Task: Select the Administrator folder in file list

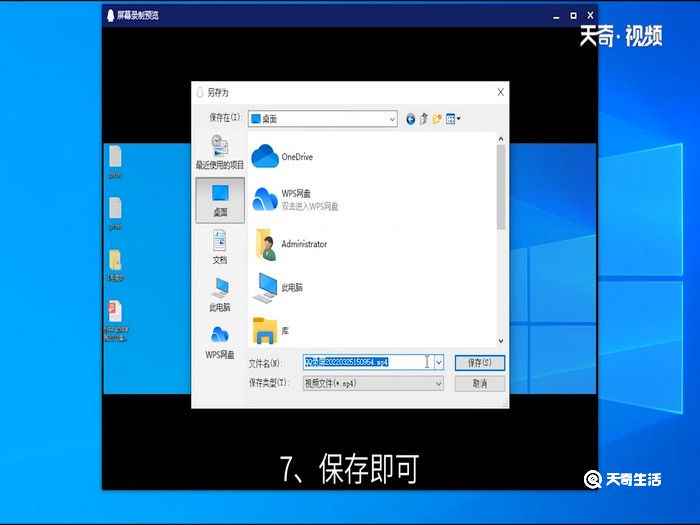Action: [291, 244]
